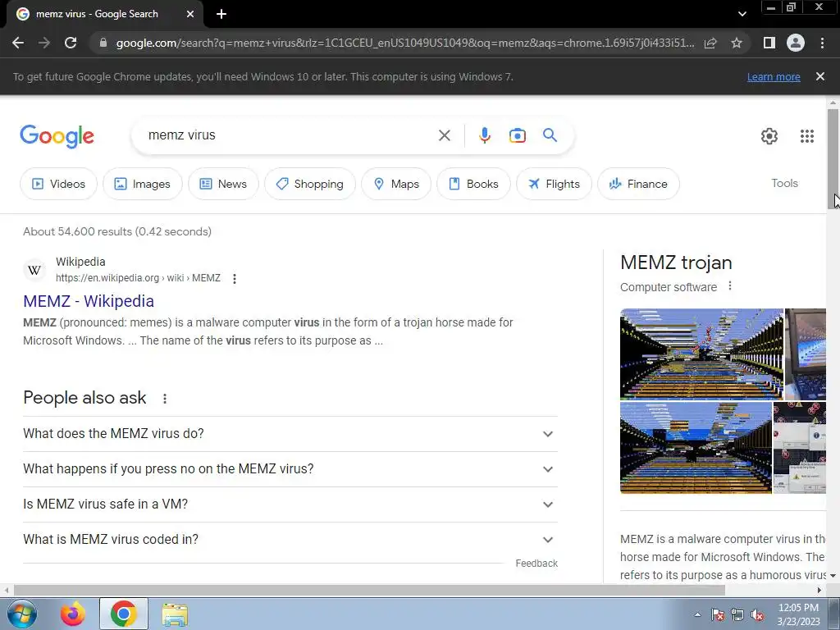Image resolution: width=840 pixels, height=630 pixels.
Task: Close the memz virus Google Search tab
Action: coord(190,14)
